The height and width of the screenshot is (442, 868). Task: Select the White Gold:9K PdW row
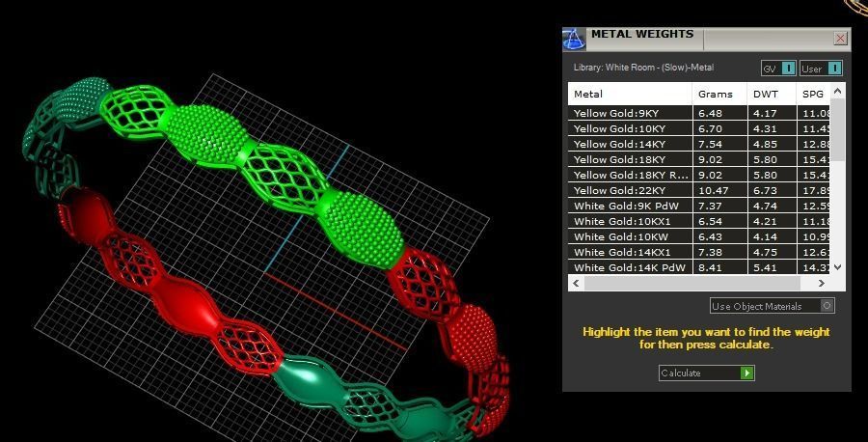click(x=698, y=207)
